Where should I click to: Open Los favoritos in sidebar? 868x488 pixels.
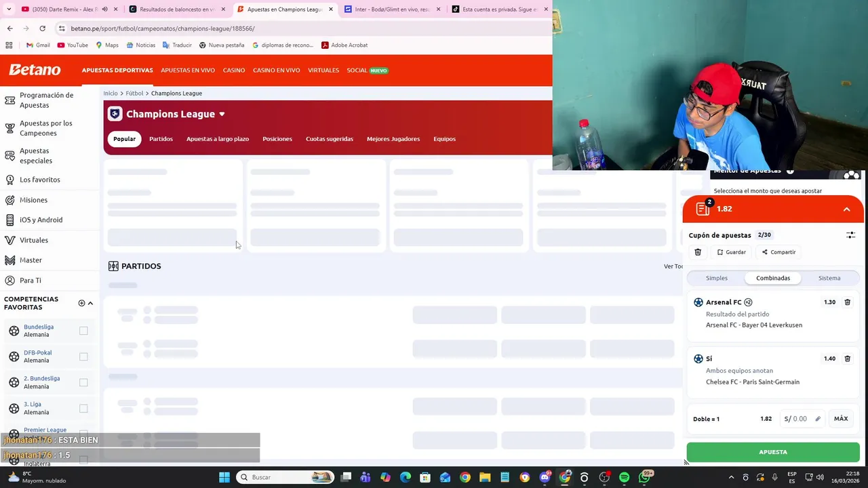(x=40, y=180)
